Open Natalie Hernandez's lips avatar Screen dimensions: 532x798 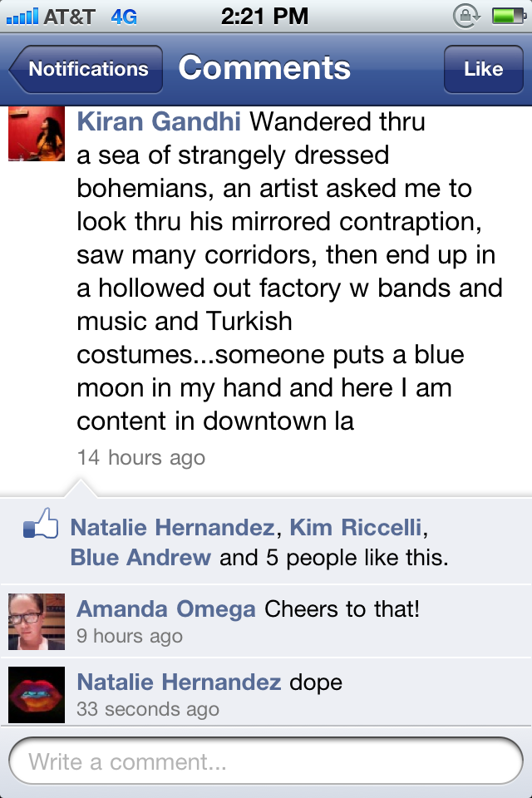(x=37, y=694)
